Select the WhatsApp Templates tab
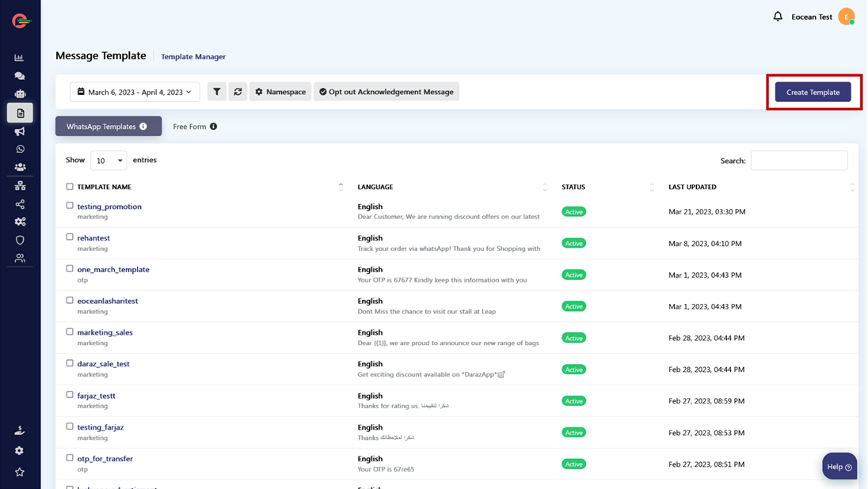This screenshot has height=489, width=868. click(x=108, y=127)
